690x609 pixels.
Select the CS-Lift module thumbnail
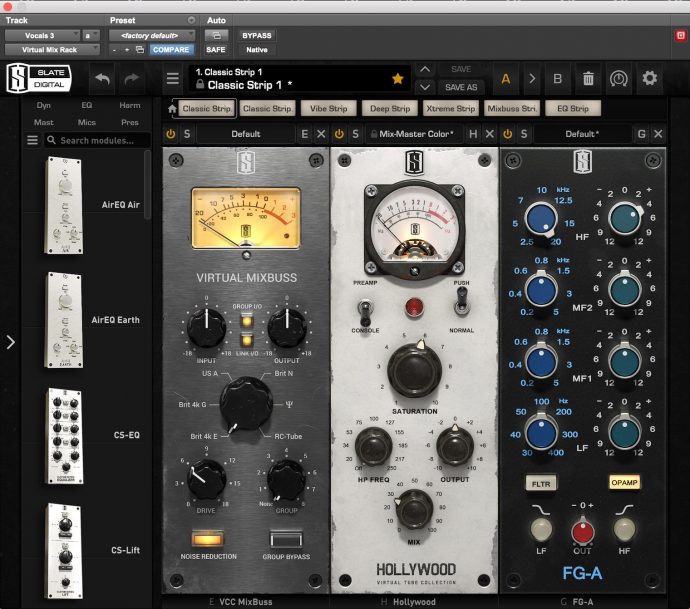65,551
